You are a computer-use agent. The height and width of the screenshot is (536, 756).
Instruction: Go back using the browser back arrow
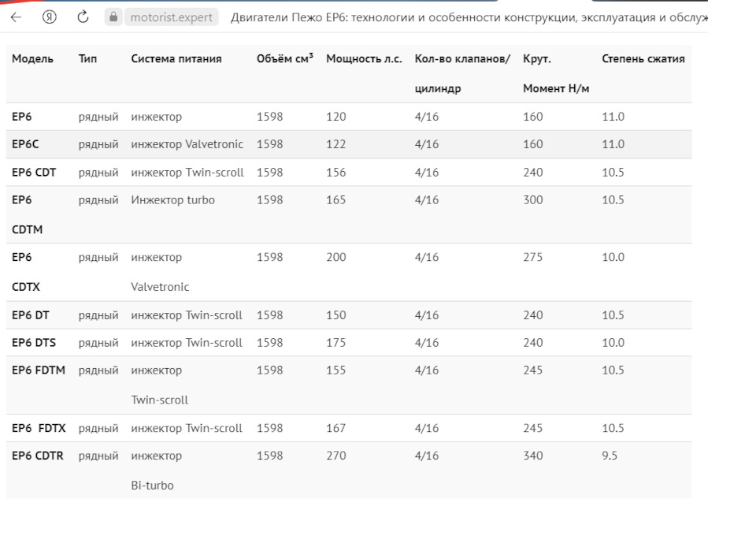[x=16, y=17]
